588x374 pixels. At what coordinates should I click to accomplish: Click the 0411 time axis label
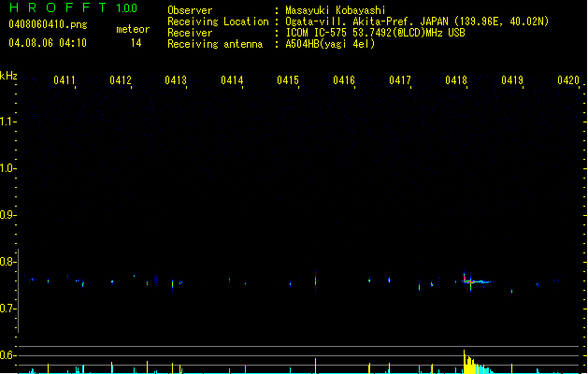click(65, 80)
